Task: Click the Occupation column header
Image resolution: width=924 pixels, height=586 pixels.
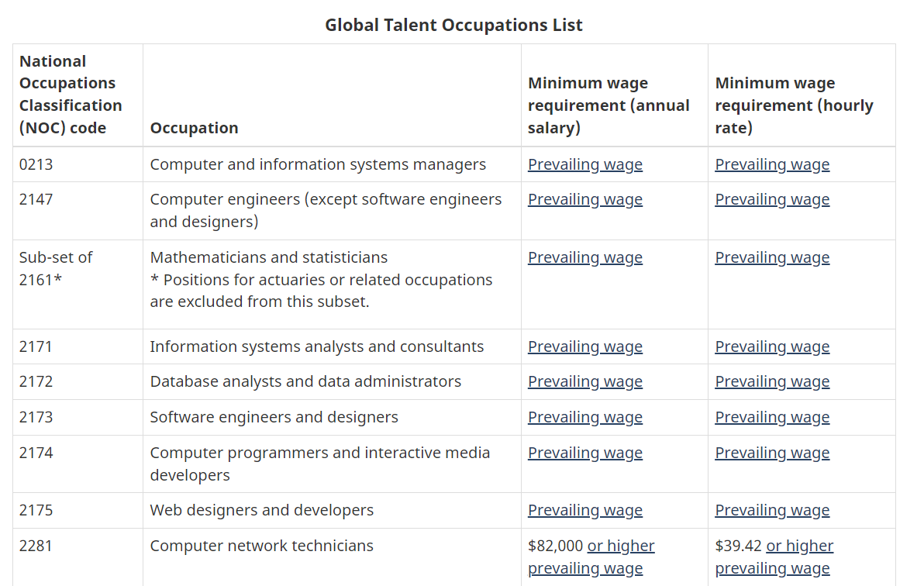Action: coord(194,128)
